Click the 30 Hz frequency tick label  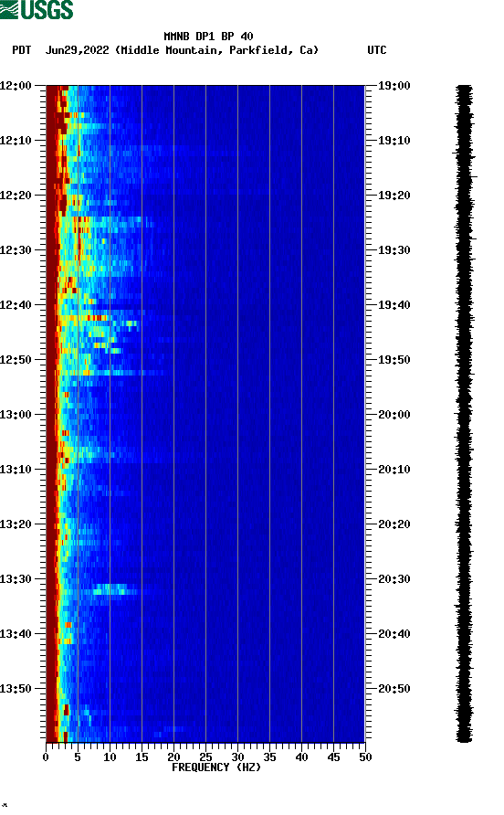(x=237, y=757)
